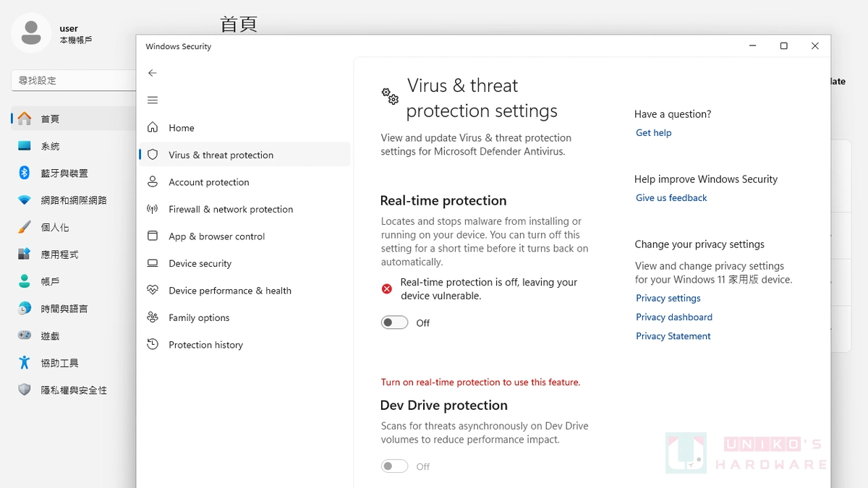Viewport: 868px width, 488px height.
Task: Toggle the Dev Drive protection switch
Action: coord(395,466)
